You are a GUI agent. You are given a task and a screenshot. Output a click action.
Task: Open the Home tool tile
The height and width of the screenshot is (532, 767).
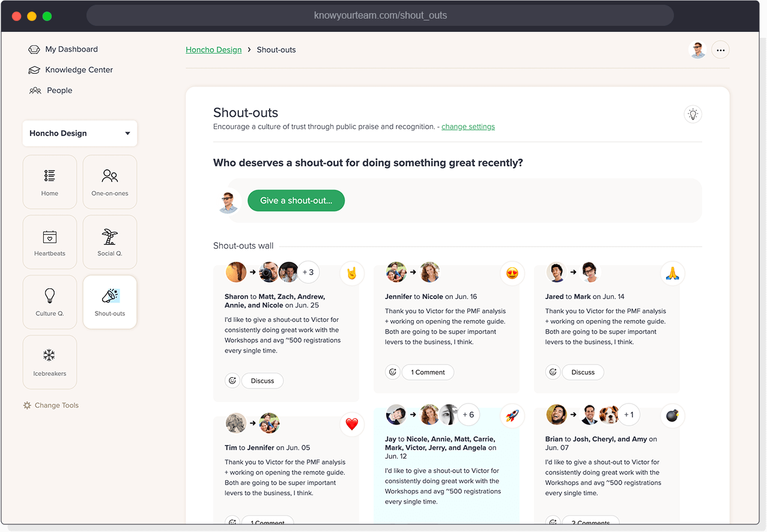[50, 182]
